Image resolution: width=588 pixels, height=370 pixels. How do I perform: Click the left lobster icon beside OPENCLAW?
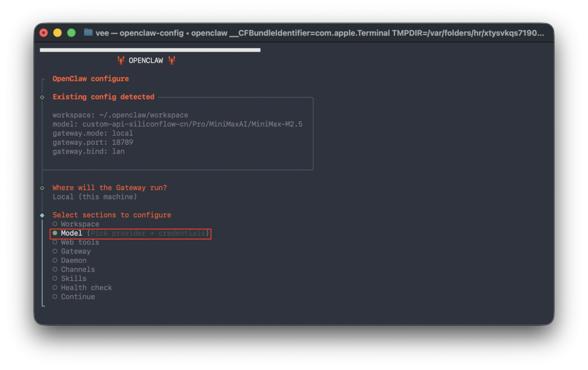(121, 60)
